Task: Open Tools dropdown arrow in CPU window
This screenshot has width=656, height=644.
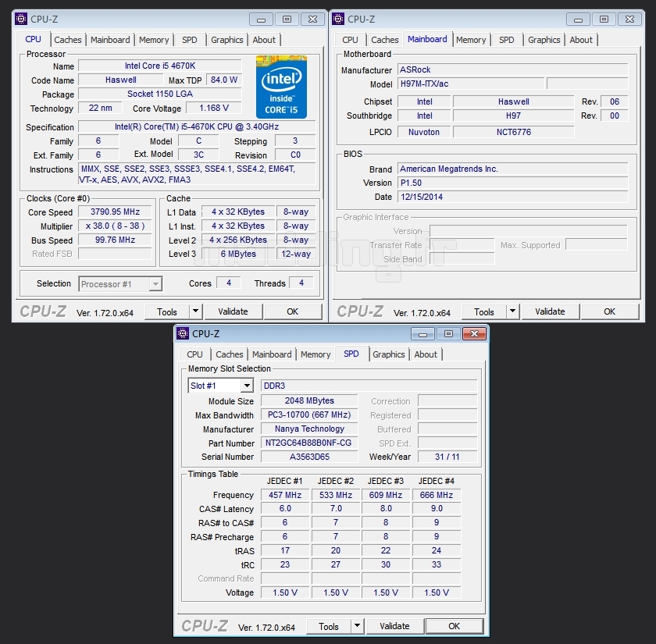Action: pos(195,311)
